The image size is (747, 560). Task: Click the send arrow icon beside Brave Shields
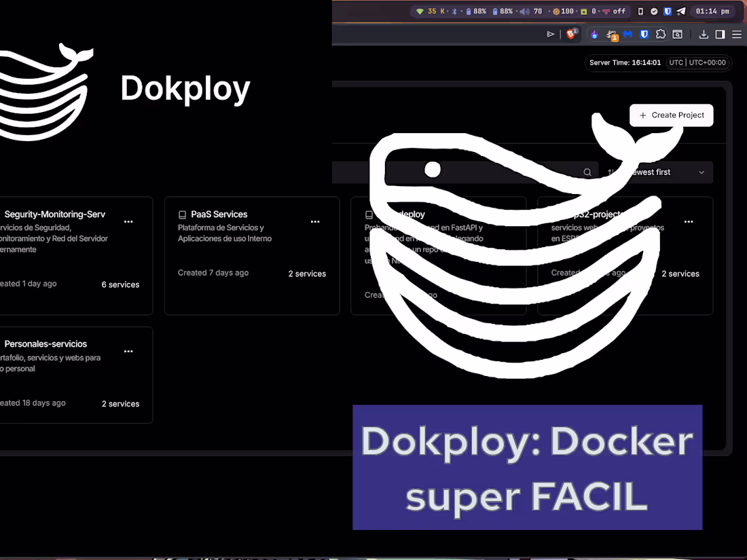(551, 34)
